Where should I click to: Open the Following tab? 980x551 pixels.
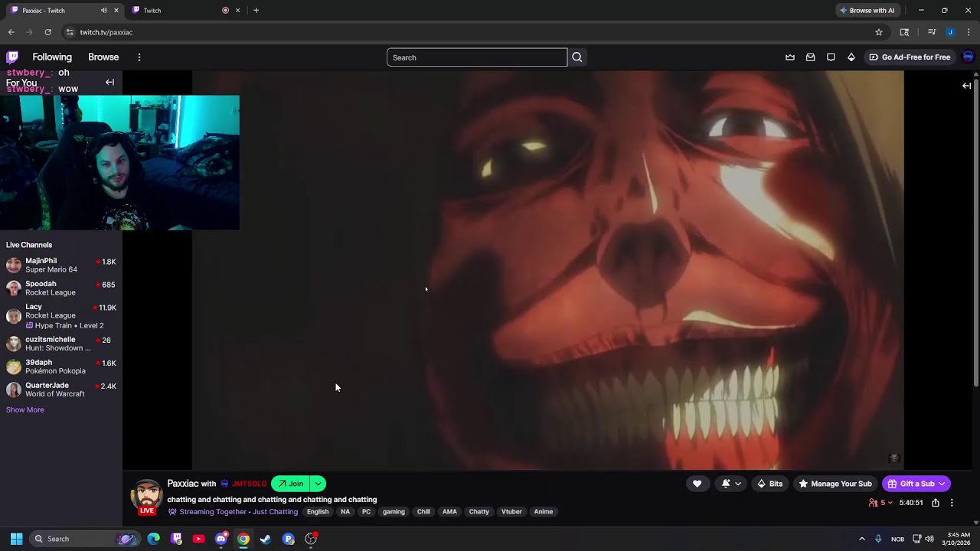[52, 57]
